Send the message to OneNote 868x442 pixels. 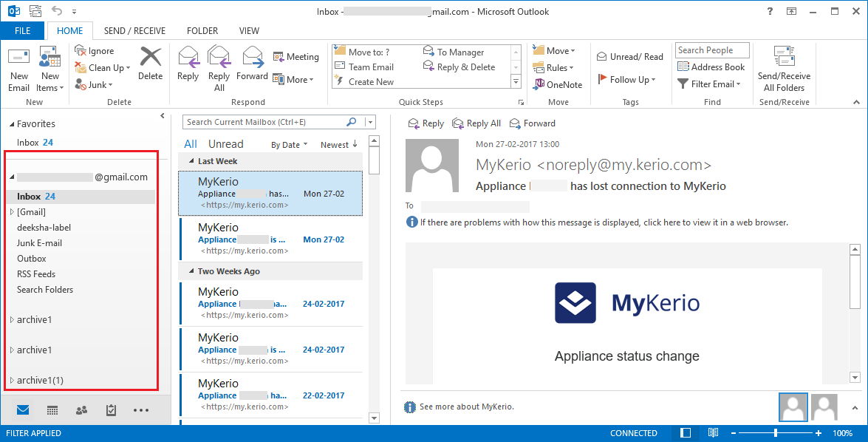pos(558,85)
